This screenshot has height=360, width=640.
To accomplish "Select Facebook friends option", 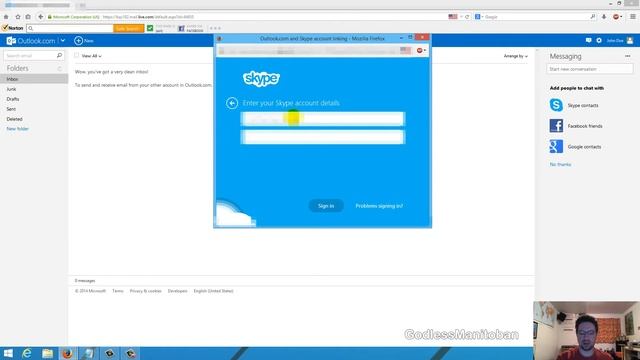I will [x=576, y=126].
